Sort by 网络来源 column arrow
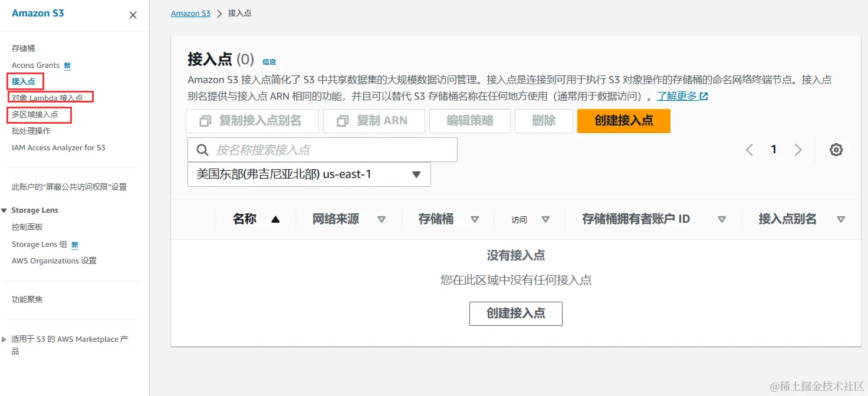Screen dimensions: 868x396 pyautogui.click(x=382, y=219)
